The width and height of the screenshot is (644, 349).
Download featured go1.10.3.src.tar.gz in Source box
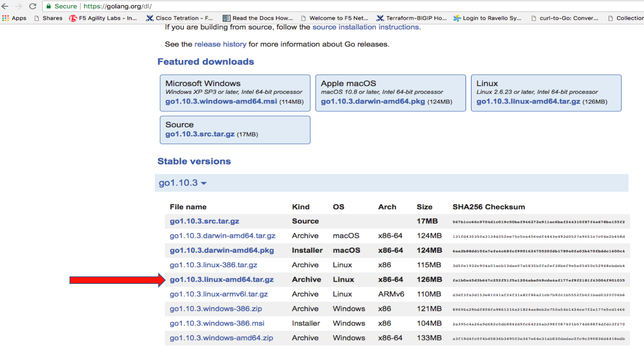200,134
